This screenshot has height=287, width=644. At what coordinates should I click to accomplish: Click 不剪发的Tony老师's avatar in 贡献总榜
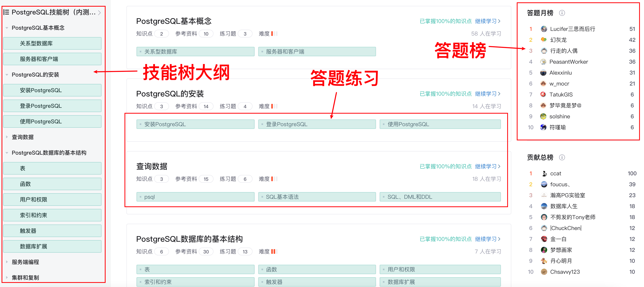tap(544, 217)
